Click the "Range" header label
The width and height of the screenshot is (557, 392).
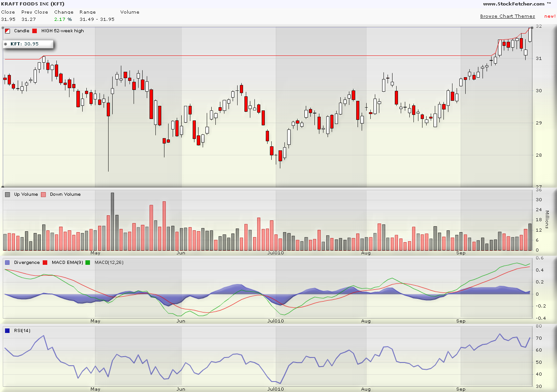point(87,12)
